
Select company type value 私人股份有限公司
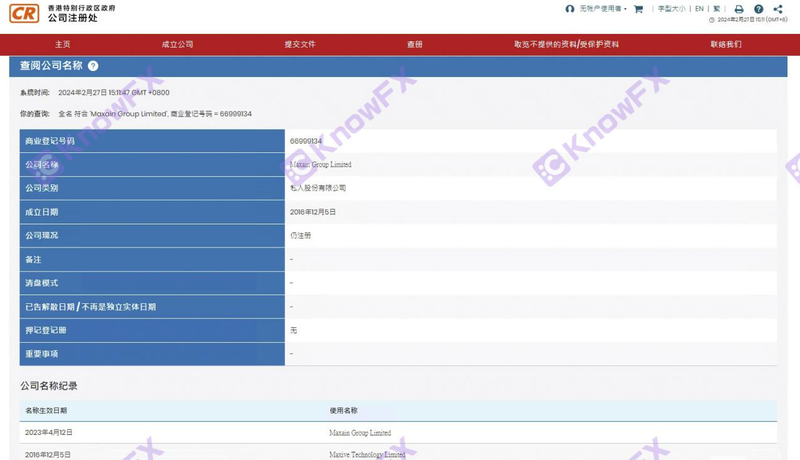click(318, 188)
